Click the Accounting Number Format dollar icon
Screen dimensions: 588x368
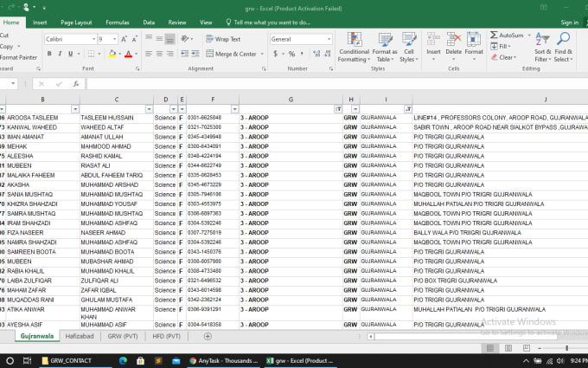click(x=276, y=54)
